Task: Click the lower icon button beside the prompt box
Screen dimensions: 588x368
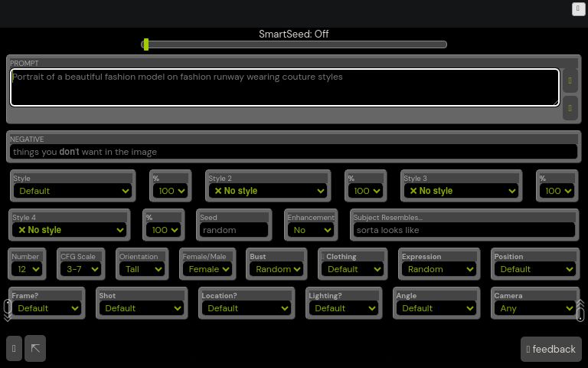Action: pyautogui.click(x=570, y=108)
